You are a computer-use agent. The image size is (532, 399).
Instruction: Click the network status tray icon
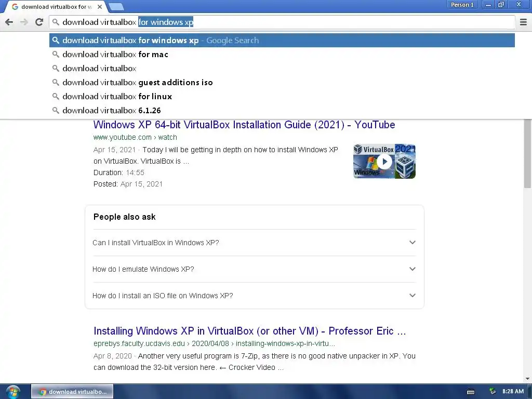493,392
